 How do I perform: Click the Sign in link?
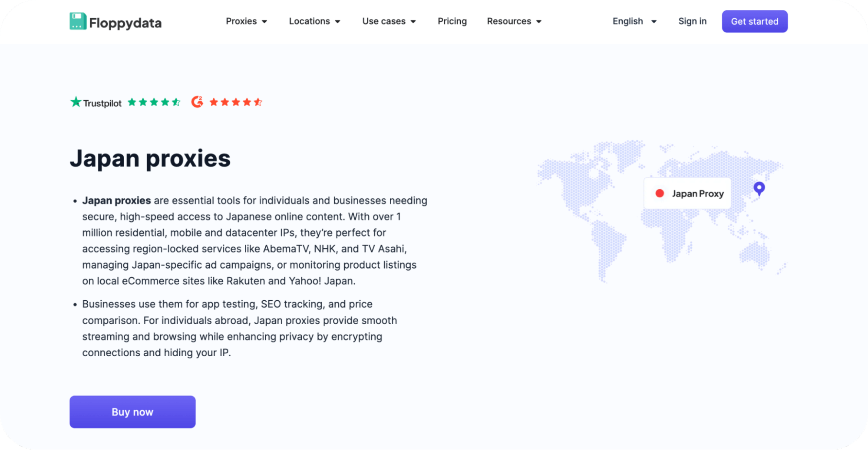(x=692, y=21)
